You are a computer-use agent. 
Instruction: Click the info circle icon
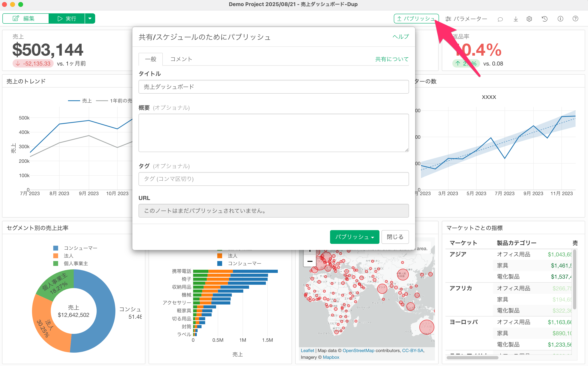pos(560,19)
